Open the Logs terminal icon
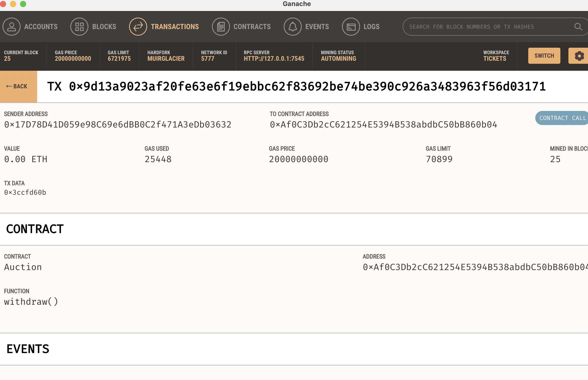Screen dimensions: 588x380 (x=351, y=27)
